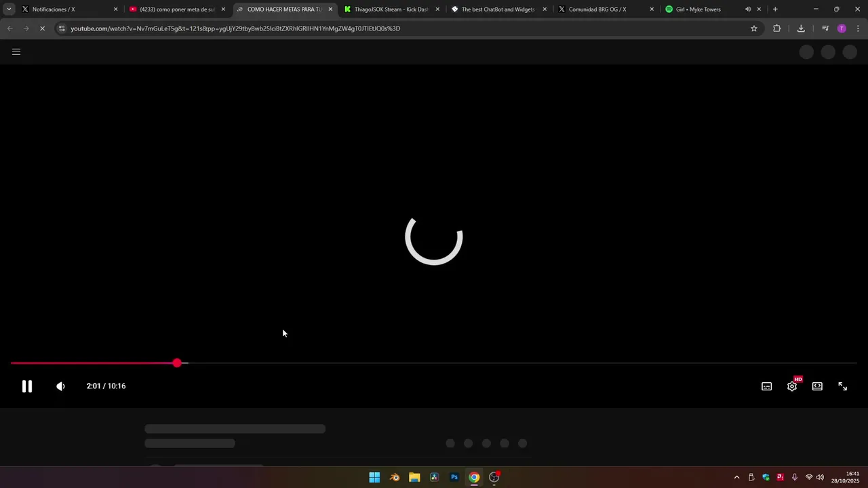The width and height of the screenshot is (868, 488).
Task: Open the YouTube hamburger guide menu
Action: pos(16,52)
